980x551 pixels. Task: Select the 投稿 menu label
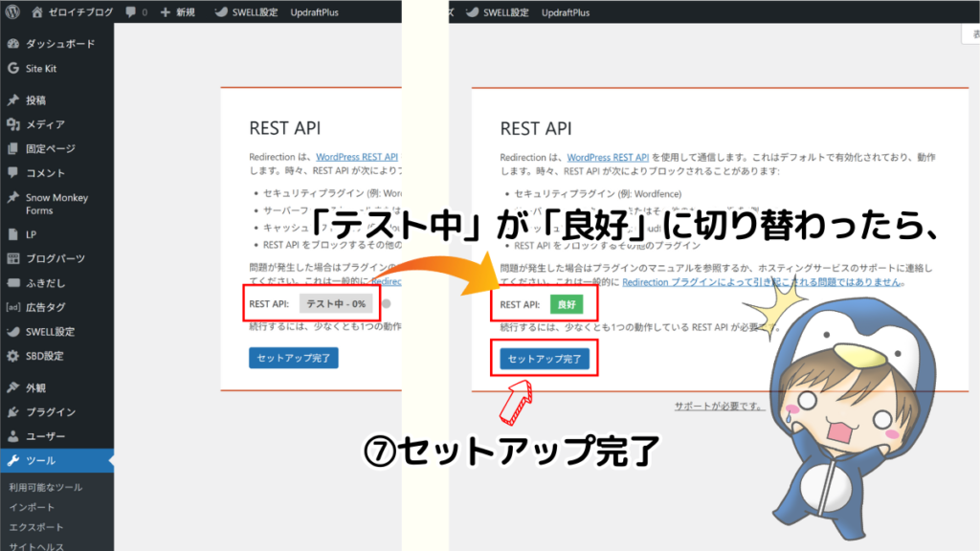pyautogui.click(x=35, y=99)
